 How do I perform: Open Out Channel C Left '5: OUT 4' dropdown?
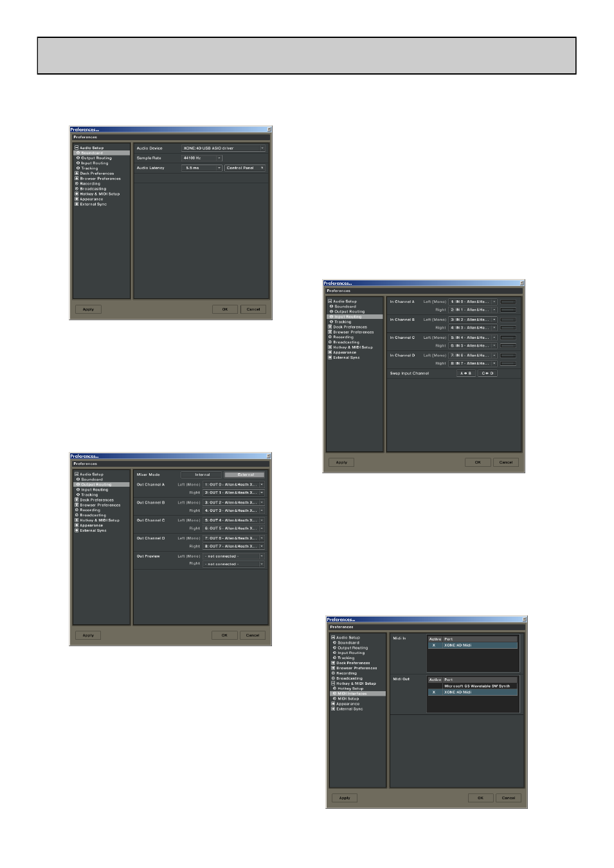(x=234, y=521)
